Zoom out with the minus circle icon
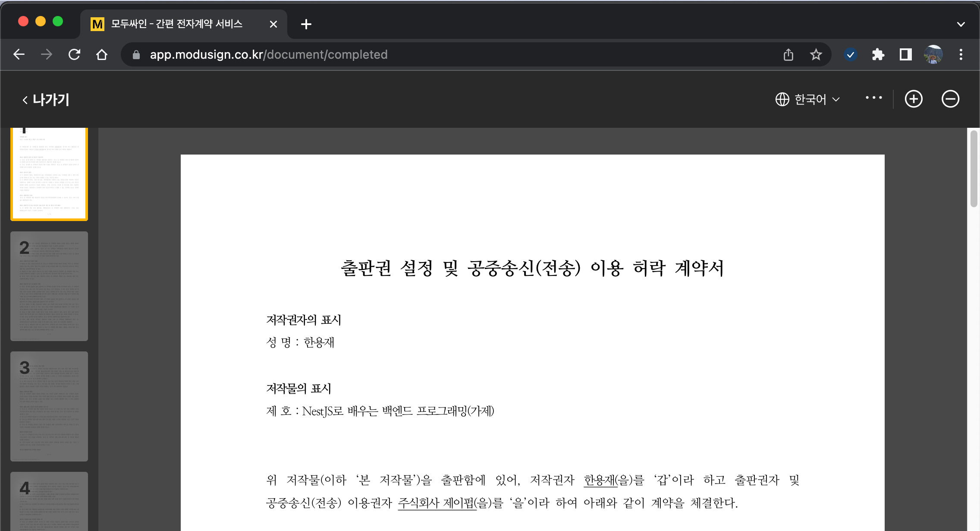Viewport: 980px width, 531px height. tap(950, 99)
